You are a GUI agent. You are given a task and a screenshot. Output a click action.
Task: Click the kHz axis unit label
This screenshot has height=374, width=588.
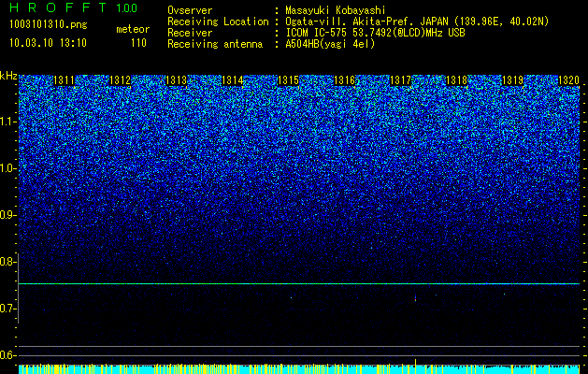pos(8,76)
